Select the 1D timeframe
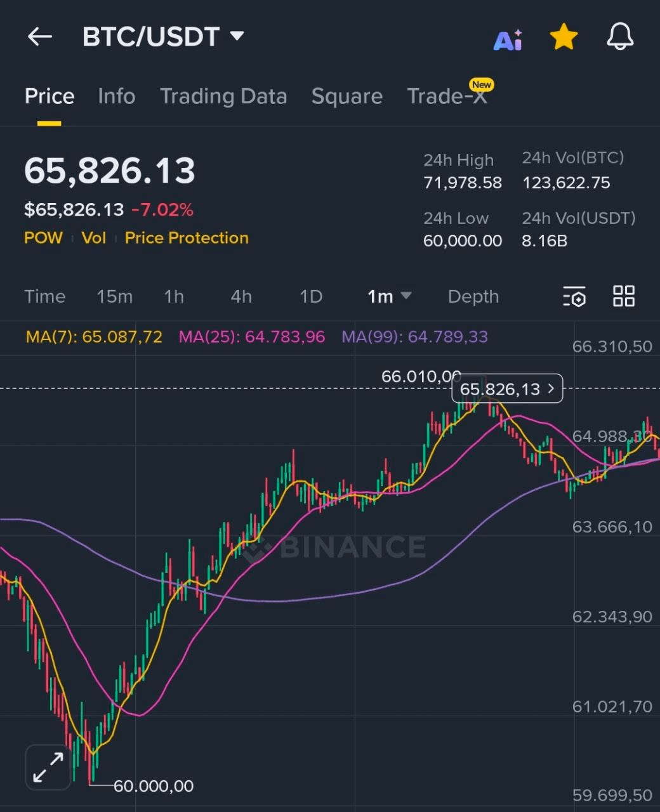This screenshot has width=660, height=812. [x=311, y=296]
